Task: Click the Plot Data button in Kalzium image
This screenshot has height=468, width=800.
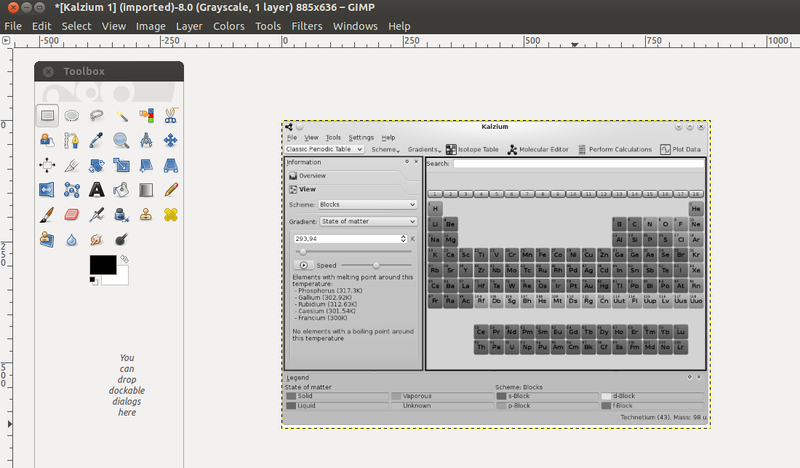Action: (x=681, y=150)
